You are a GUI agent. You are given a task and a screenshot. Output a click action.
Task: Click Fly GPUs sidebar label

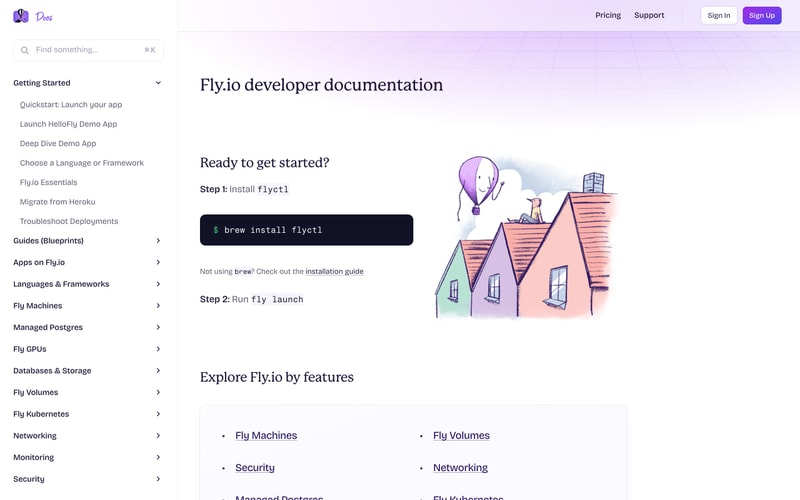[30, 349]
